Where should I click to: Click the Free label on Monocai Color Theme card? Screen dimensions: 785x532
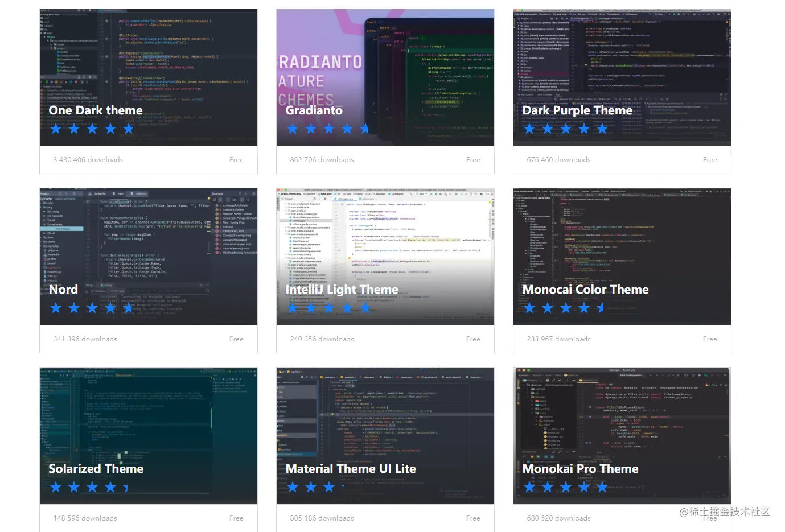click(x=710, y=339)
